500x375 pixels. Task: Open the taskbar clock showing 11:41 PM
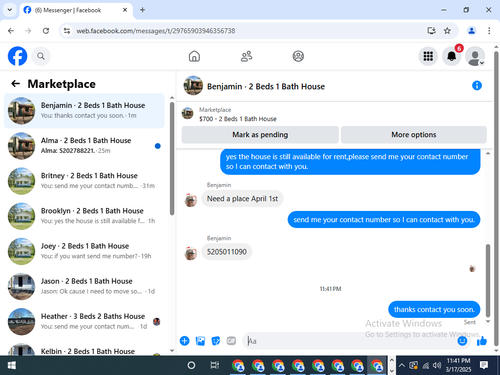point(459,365)
